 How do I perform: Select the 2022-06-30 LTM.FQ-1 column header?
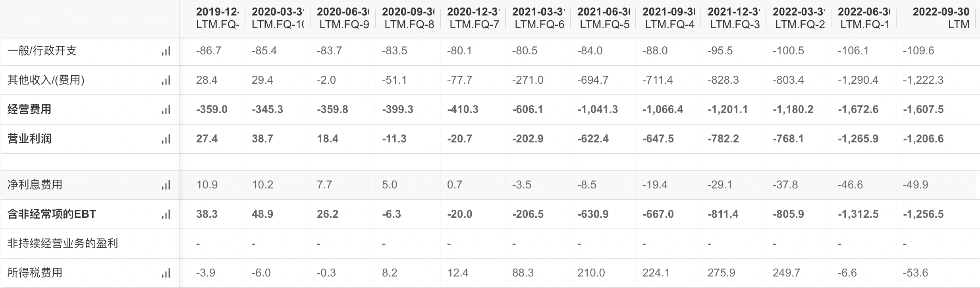pyautogui.click(x=864, y=18)
